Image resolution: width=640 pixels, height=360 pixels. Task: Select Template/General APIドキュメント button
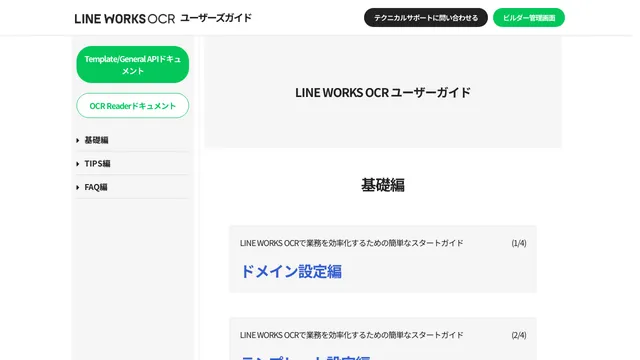[x=133, y=64]
